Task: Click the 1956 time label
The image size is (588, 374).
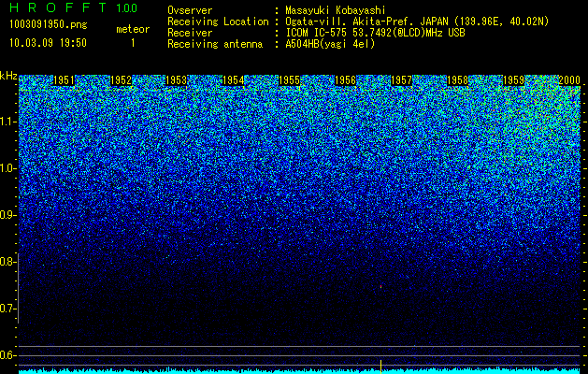Action: click(x=345, y=80)
